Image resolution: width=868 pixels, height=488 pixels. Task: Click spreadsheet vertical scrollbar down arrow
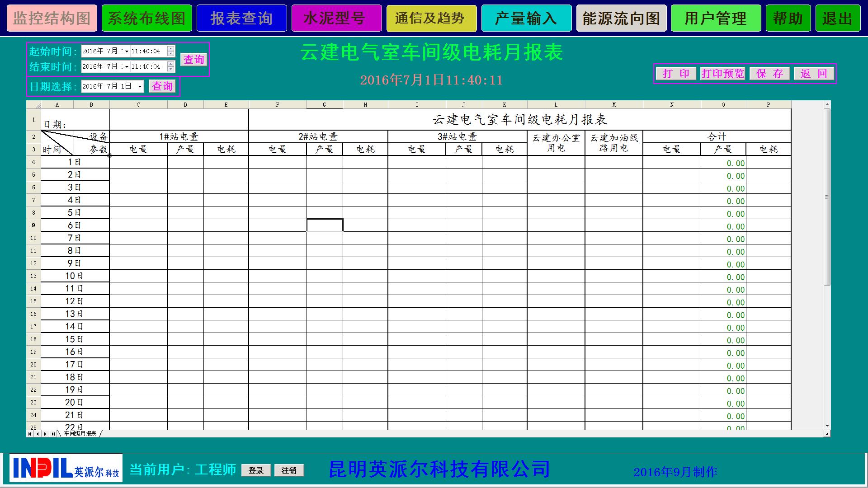827,426
